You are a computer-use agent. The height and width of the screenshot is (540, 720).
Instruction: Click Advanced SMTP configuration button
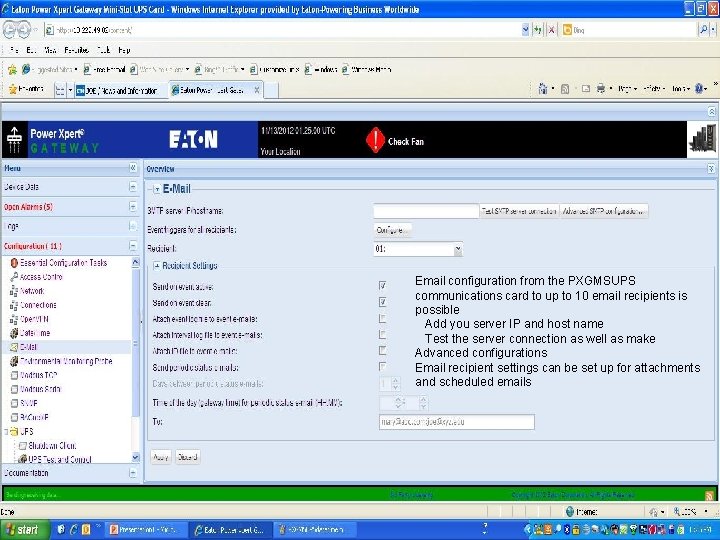[x=604, y=211]
